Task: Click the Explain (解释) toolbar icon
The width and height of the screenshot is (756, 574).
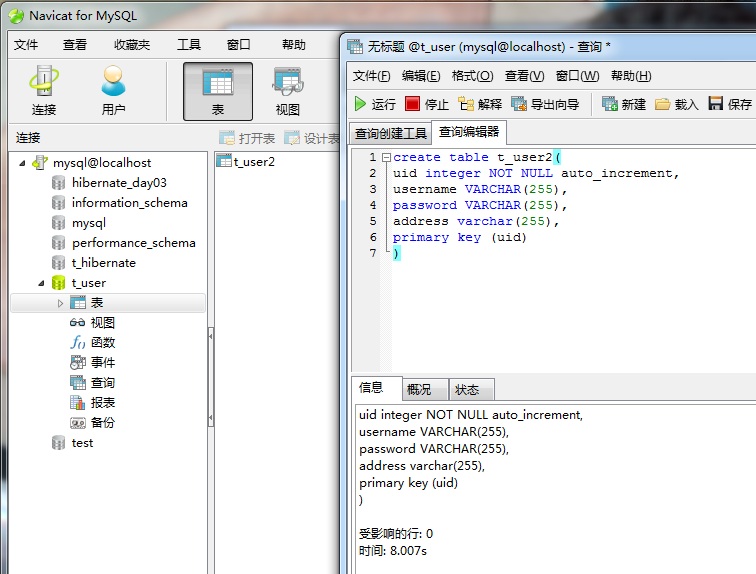Action: tap(480, 104)
